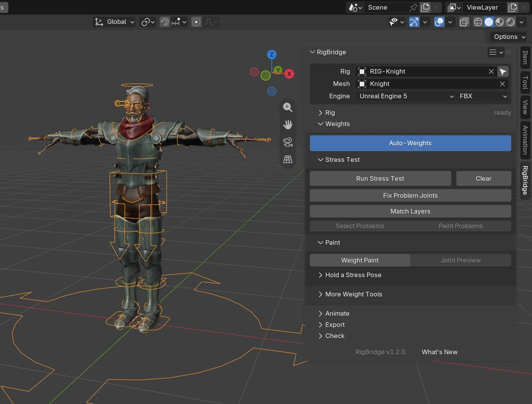Collapse the Weights subpanel
Viewport: 532px width, 404px height.
(x=333, y=124)
